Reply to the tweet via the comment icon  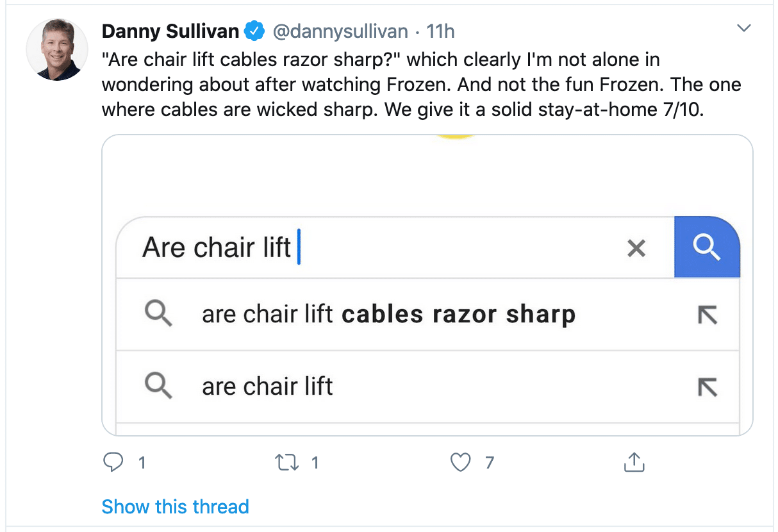coord(113,462)
